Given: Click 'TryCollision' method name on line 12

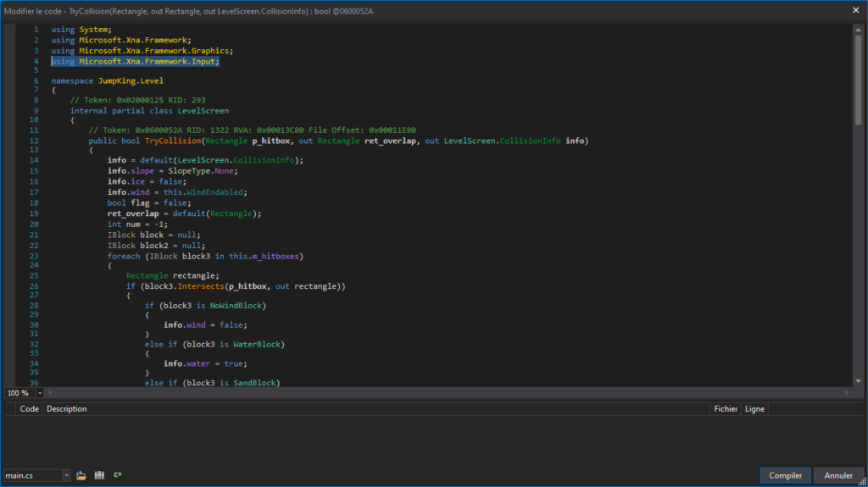Looking at the screenshot, I should [173, 141].
